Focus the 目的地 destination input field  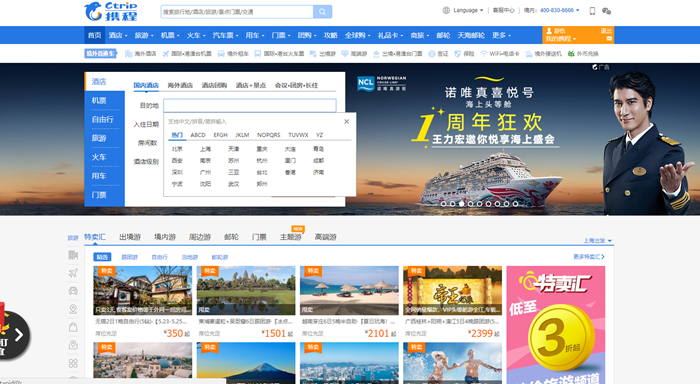[250, 105]
